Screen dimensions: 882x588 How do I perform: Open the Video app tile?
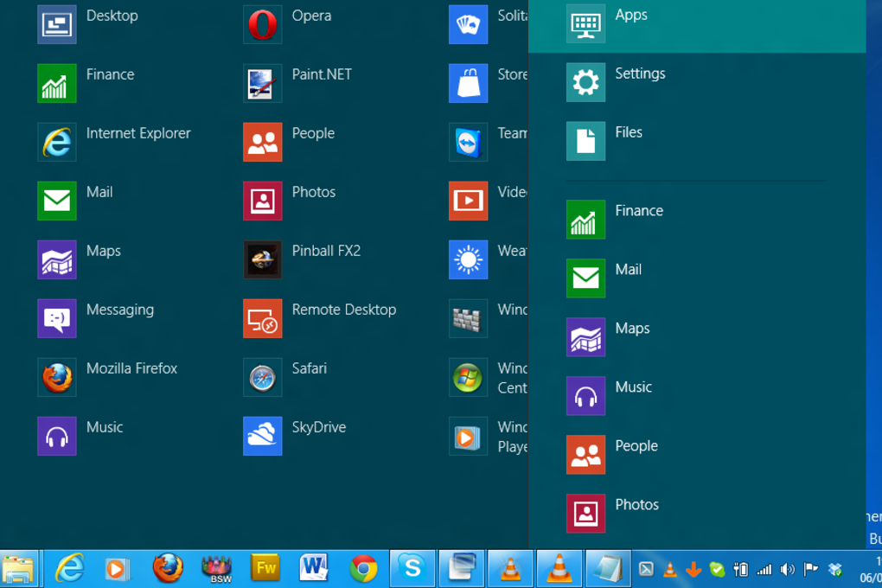point(468,201)
